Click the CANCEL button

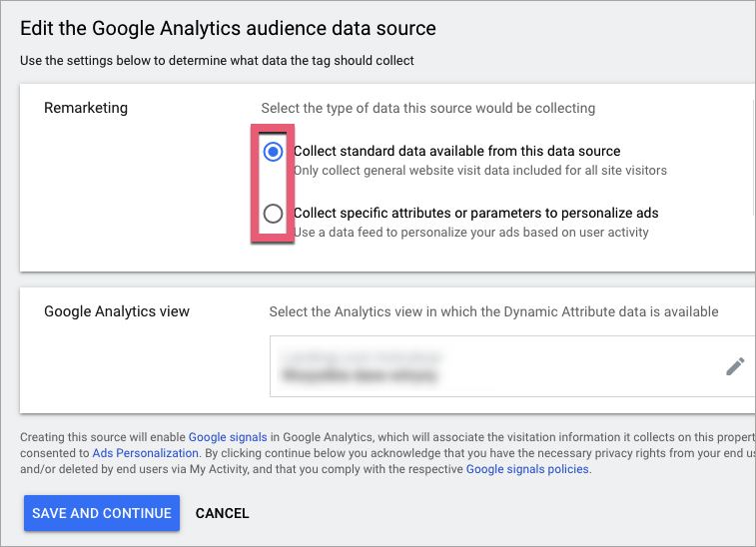point(222,513)
